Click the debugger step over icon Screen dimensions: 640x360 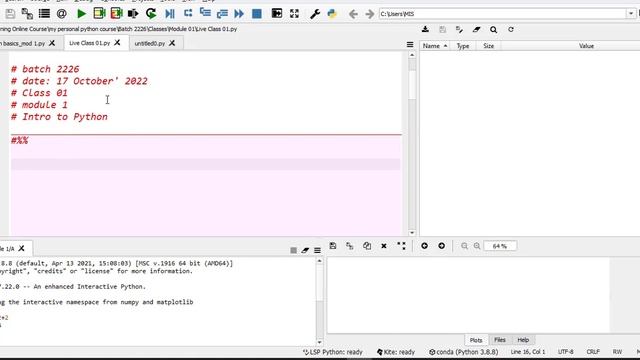188,13
